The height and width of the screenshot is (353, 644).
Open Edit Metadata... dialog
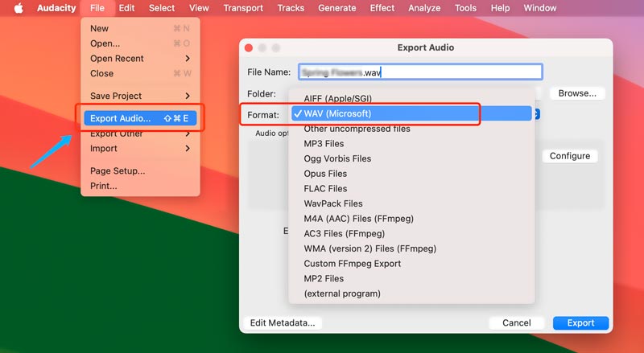[x=283, y=323]
